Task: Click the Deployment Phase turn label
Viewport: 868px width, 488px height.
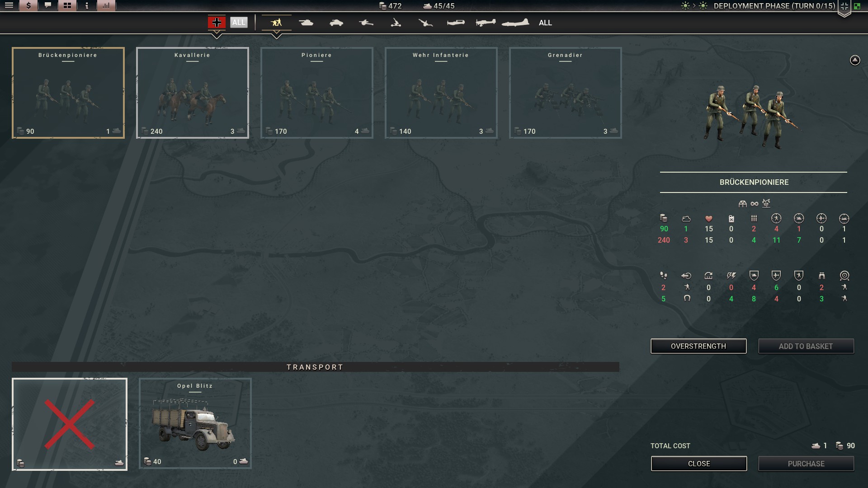Action: click(x=774, y=6)
